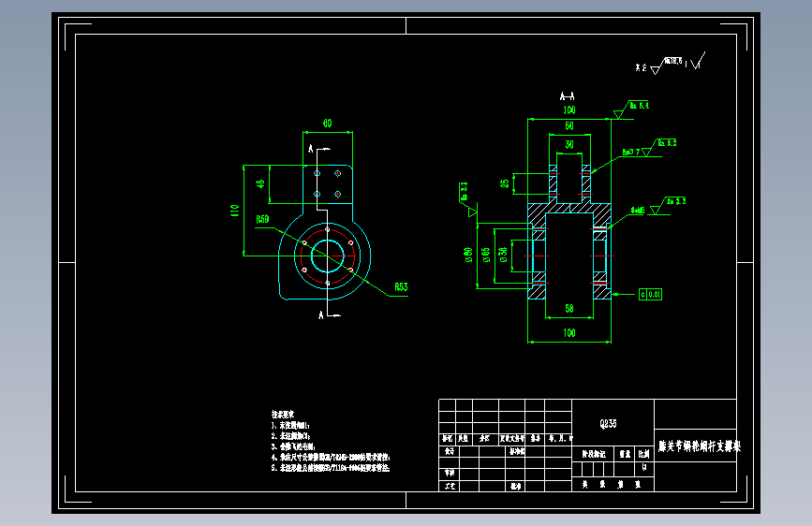This screenshot has height=526, width=812.
Task: Click the R59 radius dimension label
Action: (x=262, y=220)
